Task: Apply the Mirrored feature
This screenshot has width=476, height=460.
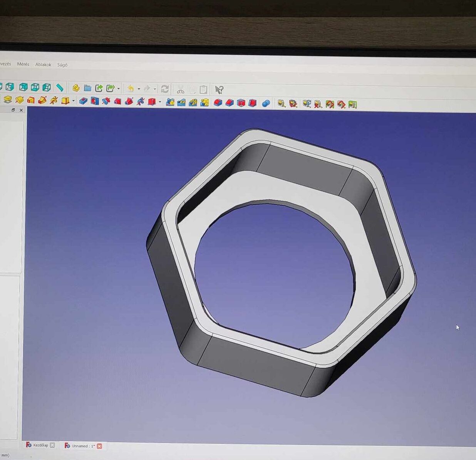Action: 170,102
